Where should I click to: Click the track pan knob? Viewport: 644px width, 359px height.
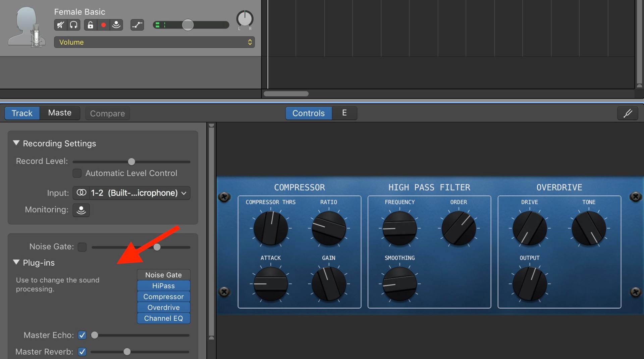point(245,19)
